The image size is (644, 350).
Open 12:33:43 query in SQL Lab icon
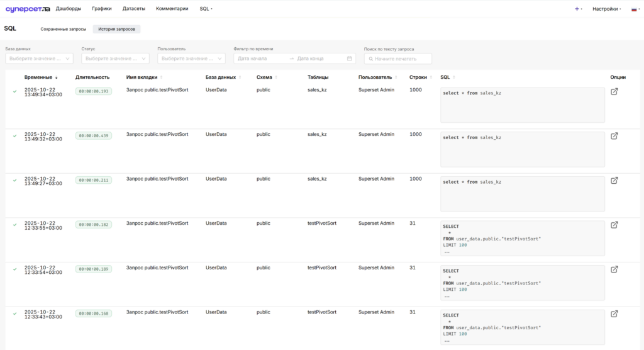point(614,314)
